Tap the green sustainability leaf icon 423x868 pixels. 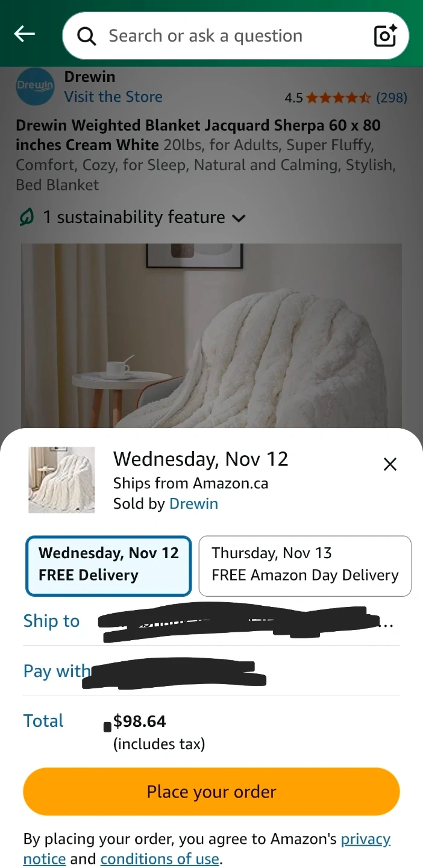pyautogui.click(x=27, y=217)
